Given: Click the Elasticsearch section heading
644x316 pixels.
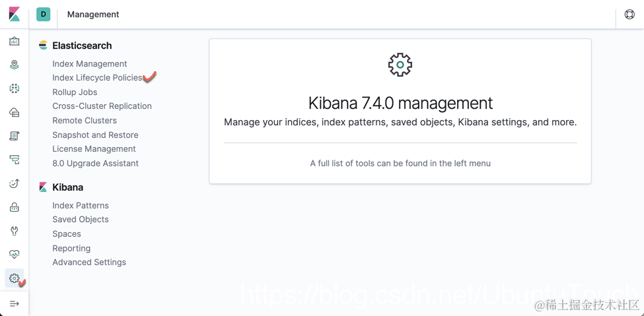Looking at the screenshot, I should click(82, 46).
